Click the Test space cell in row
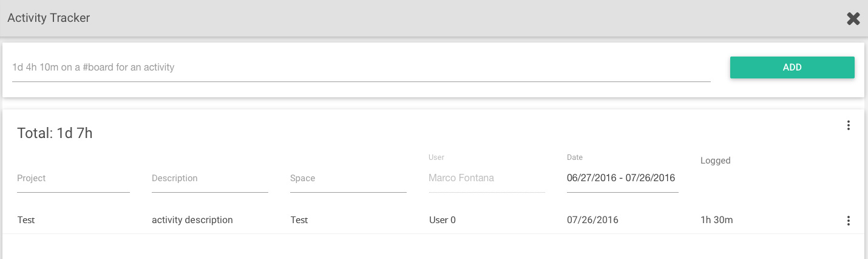Image resolution: width=868 pixels, height=259 pixels. [299, 220]
